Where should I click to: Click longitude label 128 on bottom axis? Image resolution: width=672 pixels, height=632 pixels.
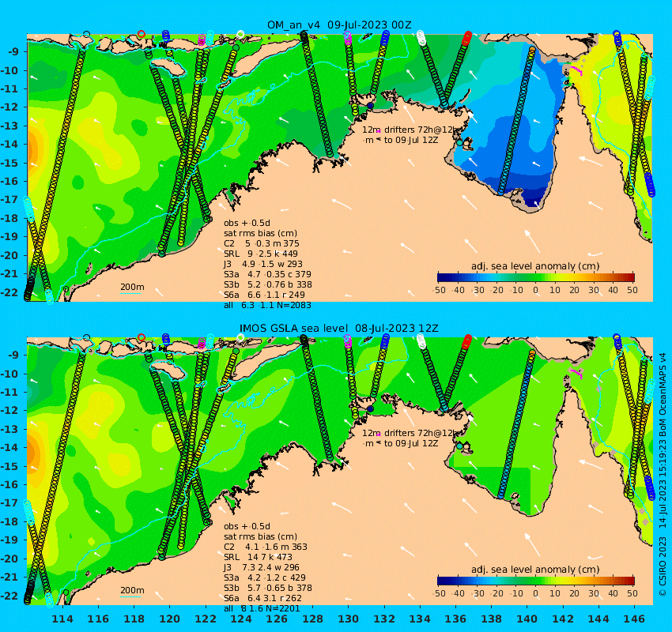312,619
